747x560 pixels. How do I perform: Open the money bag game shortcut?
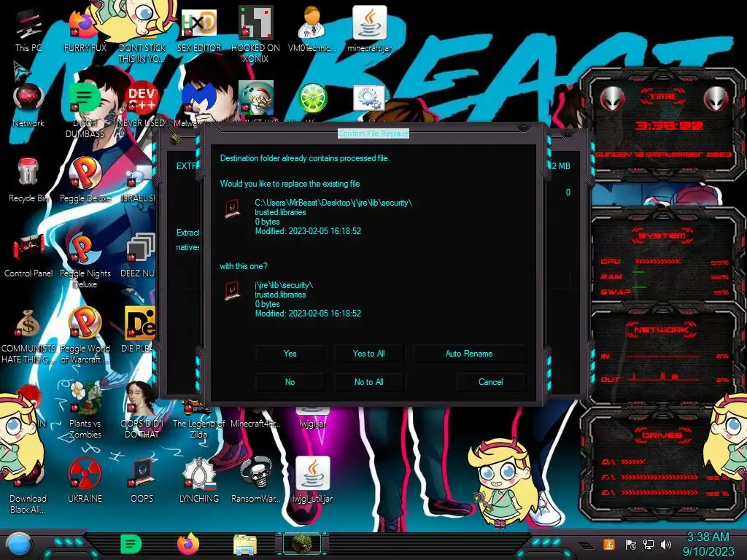[28, 335]
